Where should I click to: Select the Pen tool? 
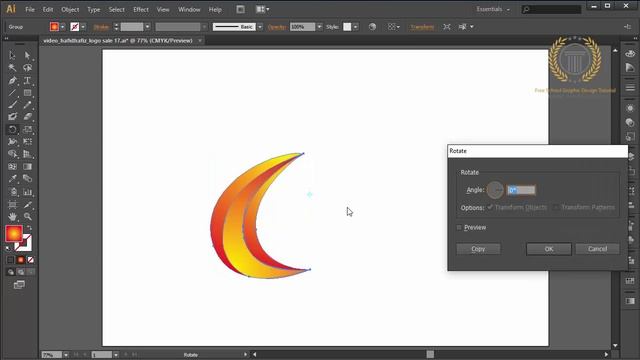pyautogui.click(x=12, y=80)
